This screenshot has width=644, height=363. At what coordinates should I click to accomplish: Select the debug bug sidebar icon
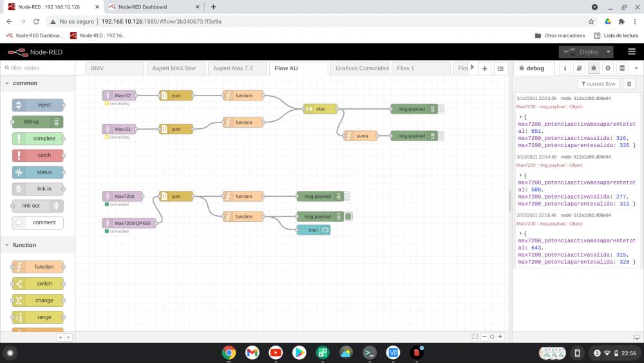tap(594, 68)
